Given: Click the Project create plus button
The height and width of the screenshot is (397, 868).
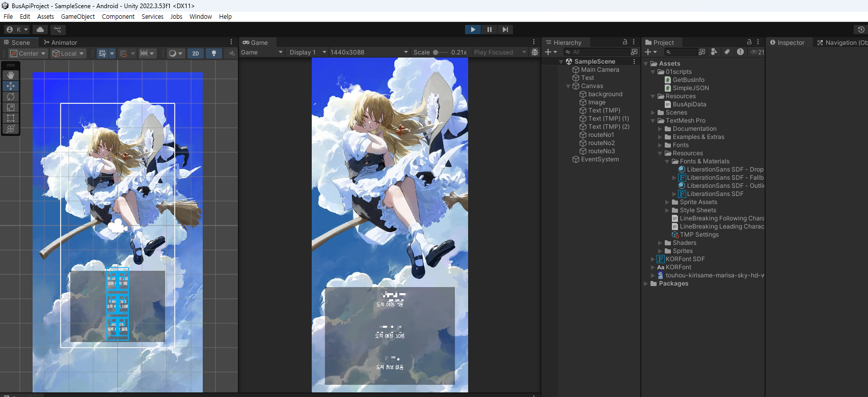Looking at the screenshot, I should pos(651,52).
